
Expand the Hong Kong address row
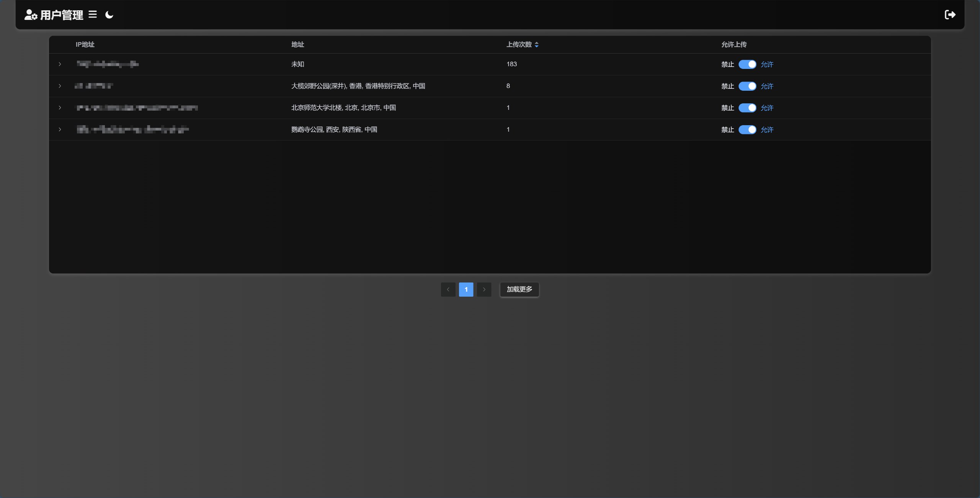pyautogui.click(x=60, y=86)
